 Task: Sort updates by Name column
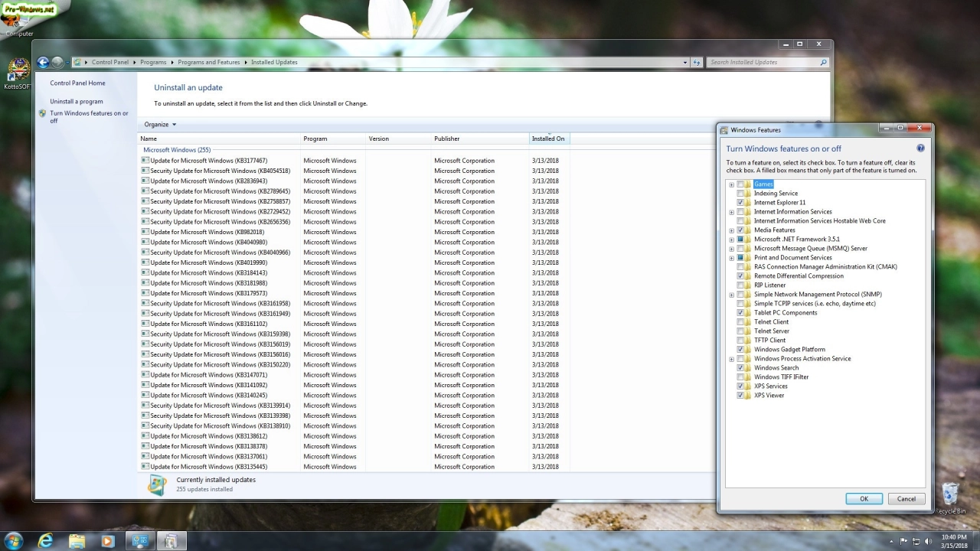tap(220, 139)
